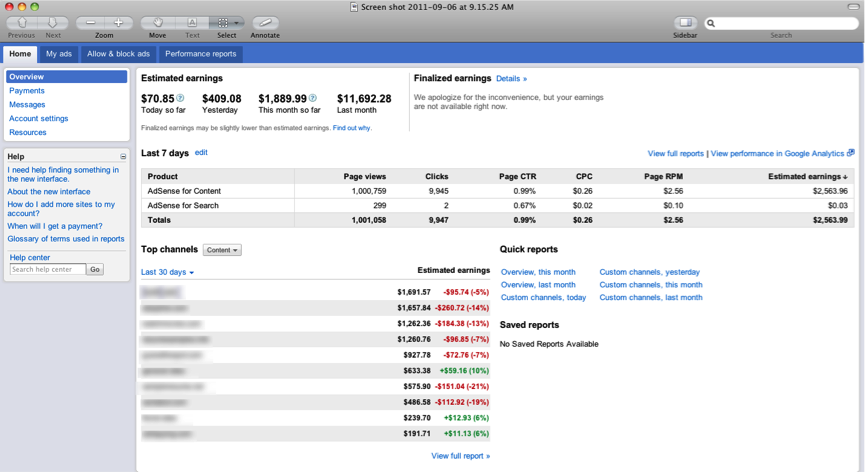Screen dimensions: 865x472
Task: Toggle the Sidebar button
Action: coord(685,22)
